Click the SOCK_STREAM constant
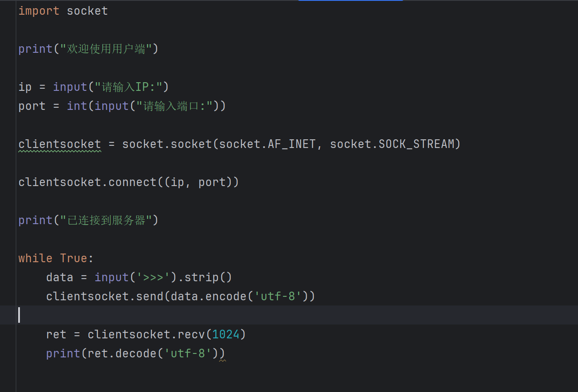The image size is (578, 392). 417,144
